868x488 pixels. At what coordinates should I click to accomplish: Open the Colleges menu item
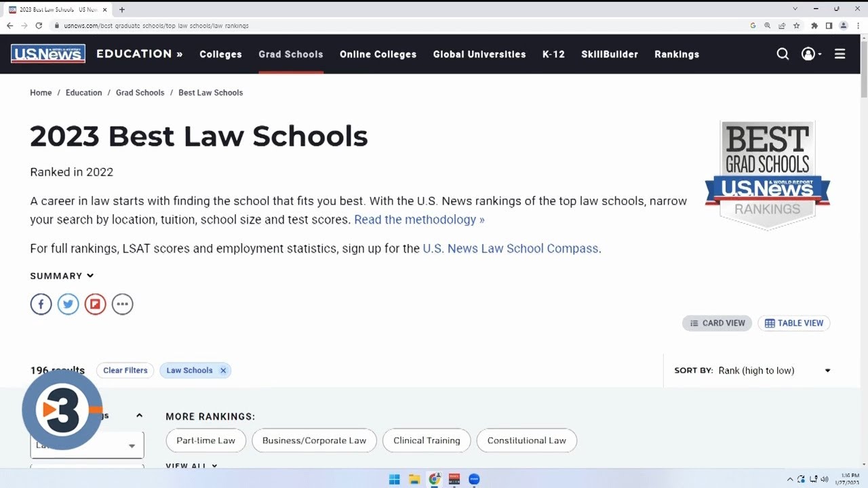(x=220, y=54)
